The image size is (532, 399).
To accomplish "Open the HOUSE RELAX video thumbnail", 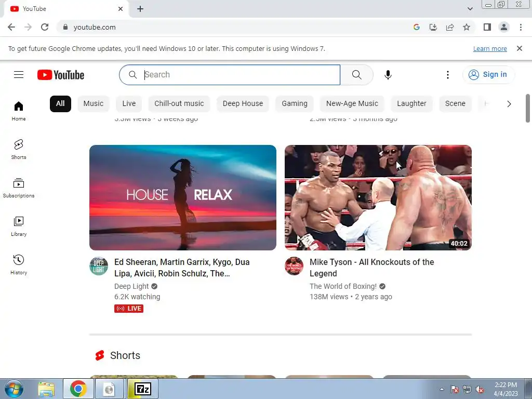I will point(183,198).
